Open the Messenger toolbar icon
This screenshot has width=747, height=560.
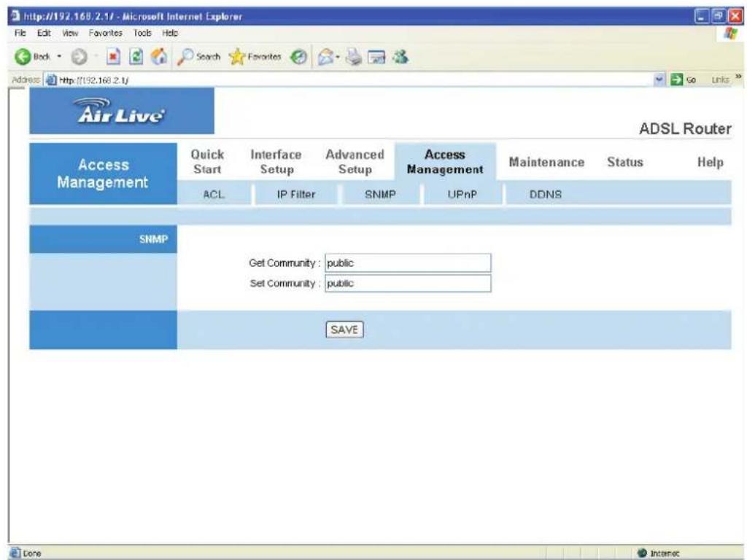point(400,57)
